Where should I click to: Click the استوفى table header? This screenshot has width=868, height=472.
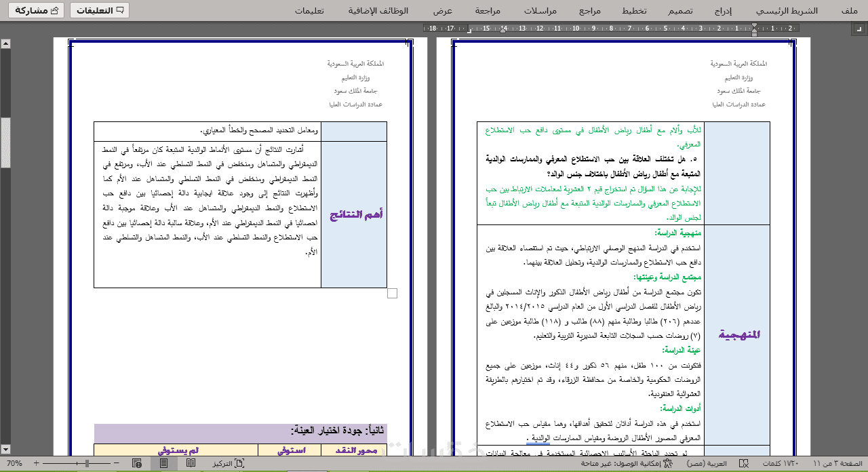tap(290, 450)
